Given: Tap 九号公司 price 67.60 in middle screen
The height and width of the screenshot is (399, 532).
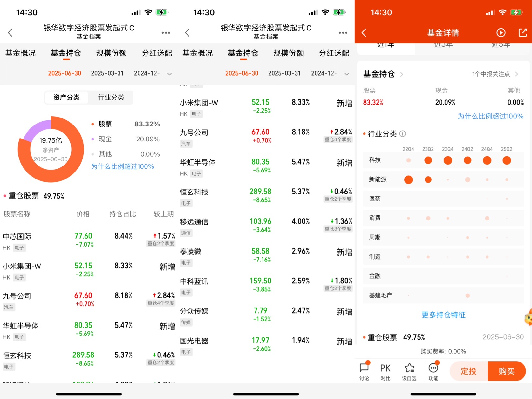Looking at the screenshot, I should (x=260, y=132).
